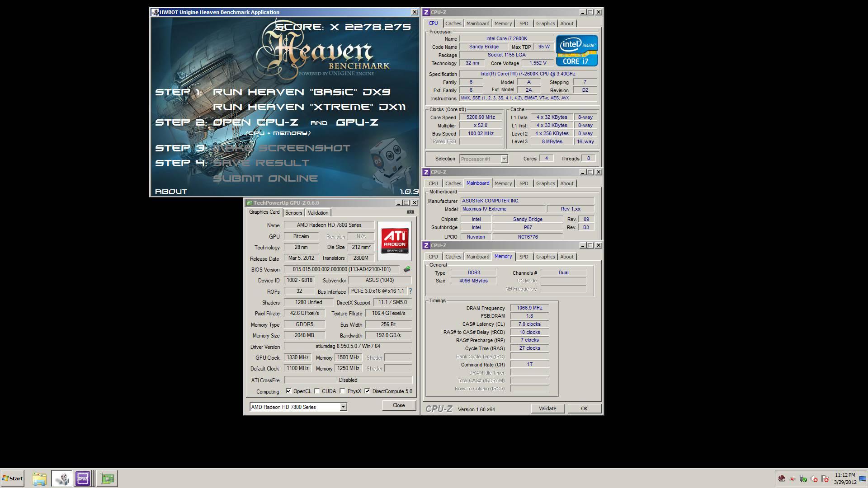Click the Score X 2278.275 text
The height and width of the screenshot is (488, 868).
click(343, 27)
